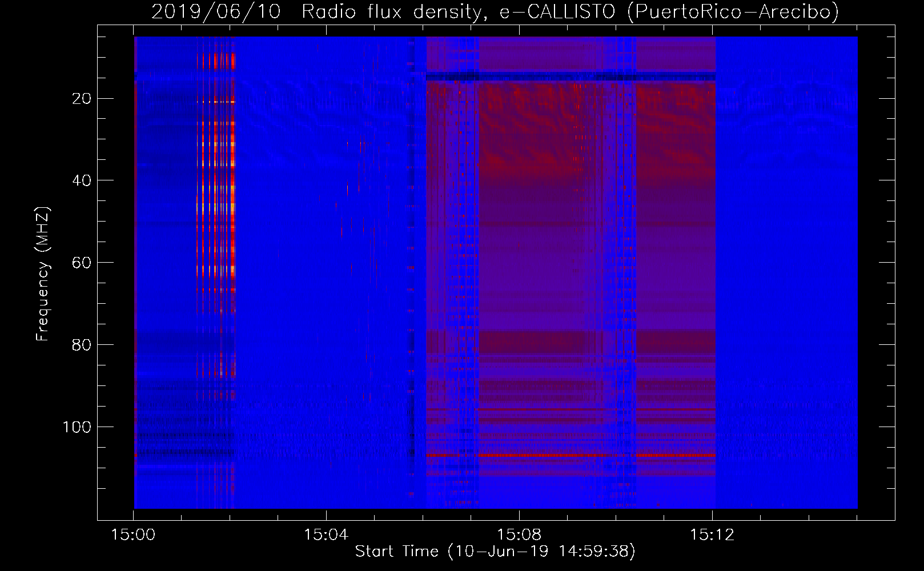Click the '40' frequency tick label
This screenshot has height=571, width=924.
pyautogui.click(x=82, y=180)
